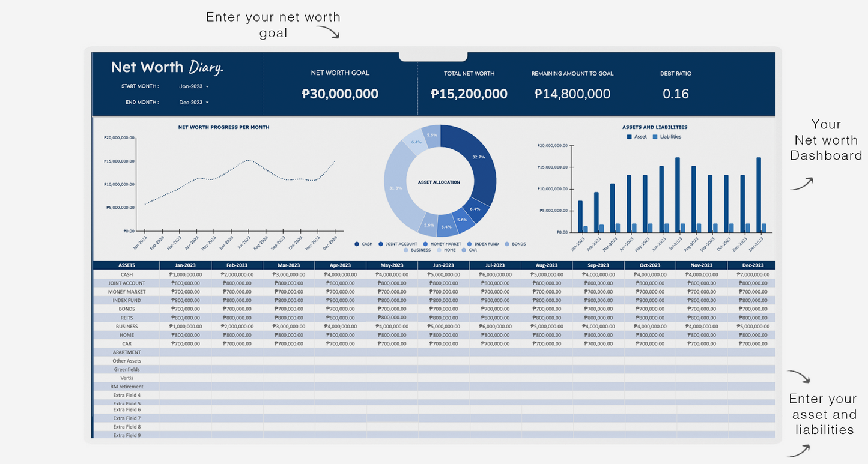Select the CASH row label
The width and height of the screenshot is (868, 464).
(x=126, y=274)
